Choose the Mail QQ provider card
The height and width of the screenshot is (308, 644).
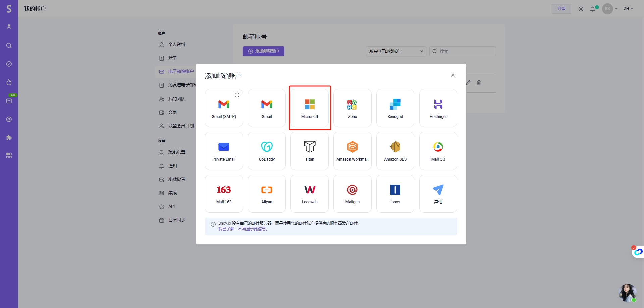[x=438, y=151]
